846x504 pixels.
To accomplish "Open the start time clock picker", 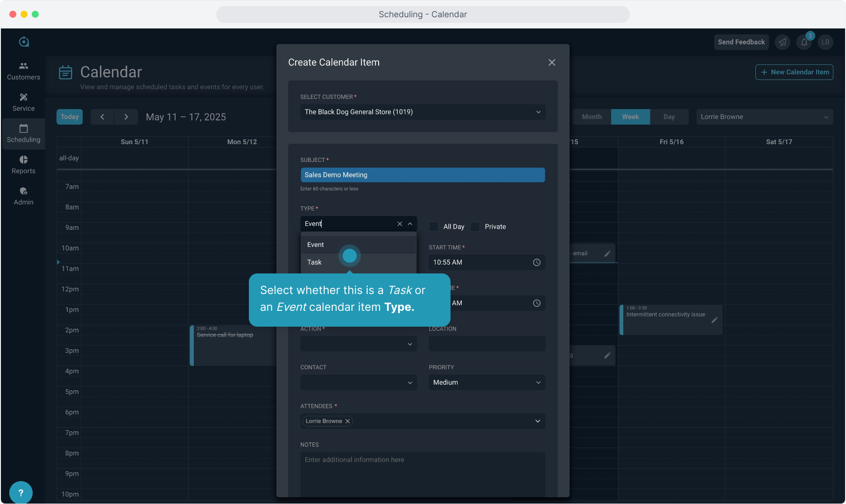I will click(536, 262).
